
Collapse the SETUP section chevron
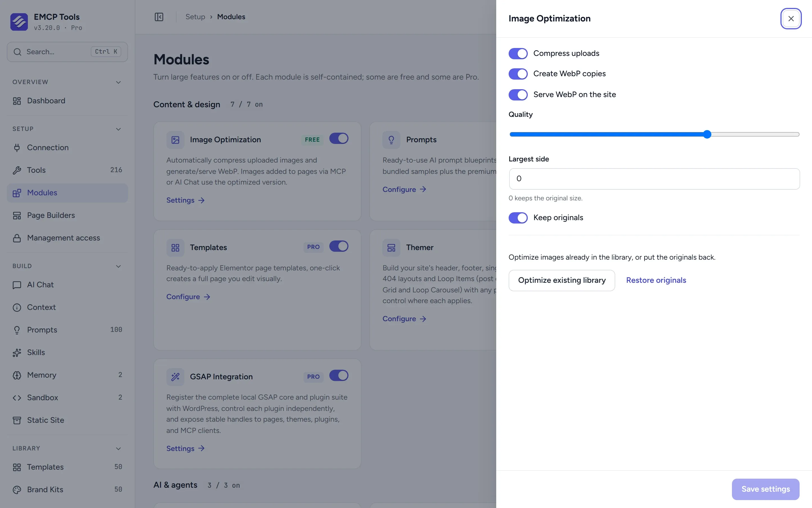[x=118, y=129]
